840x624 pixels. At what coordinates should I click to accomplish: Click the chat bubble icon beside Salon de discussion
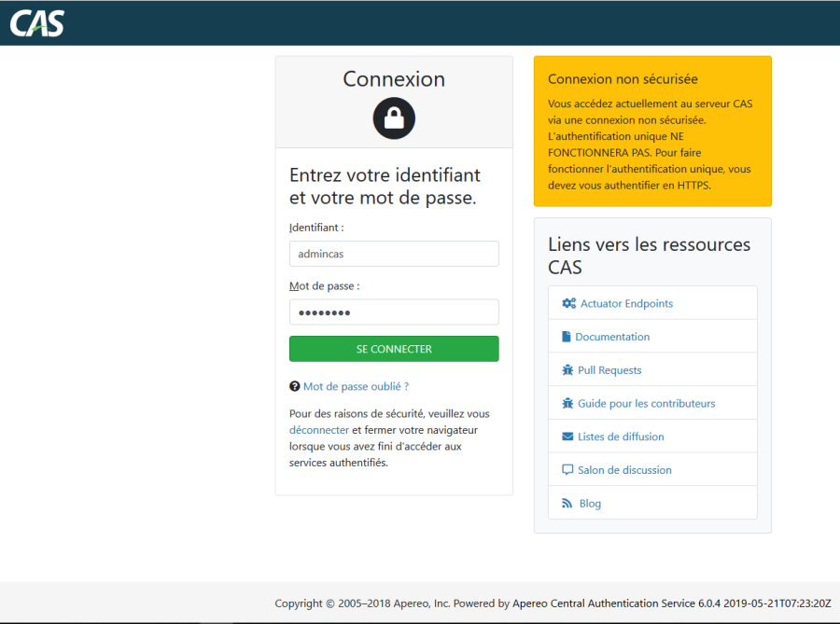pyautogui.click(x=567, y=470)
